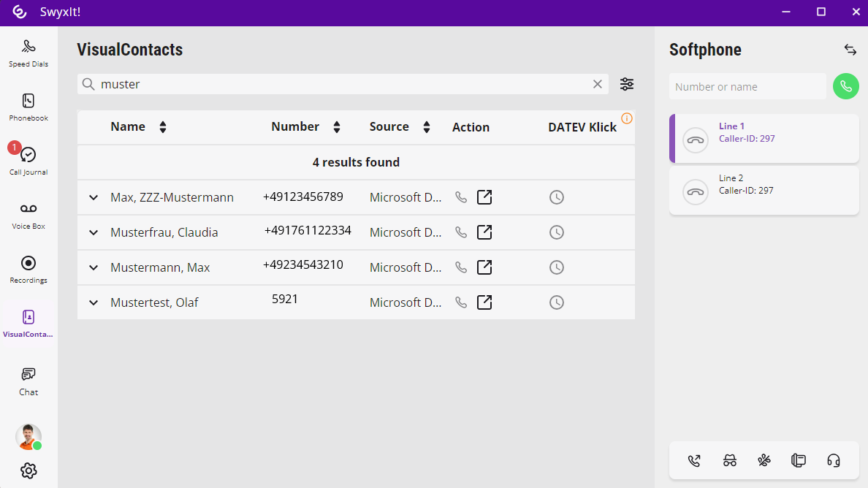Toggle the do-not-disturb icon
The height and width of the screenshot is (488, 868).
764,460
